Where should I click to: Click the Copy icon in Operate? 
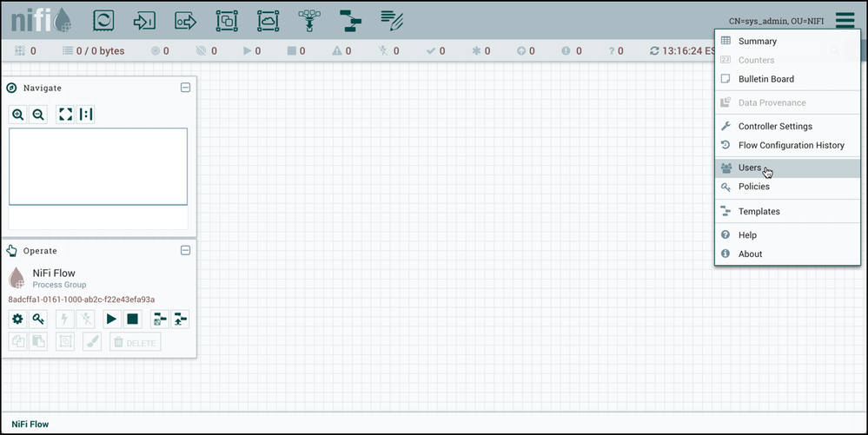tap(17, 341)
